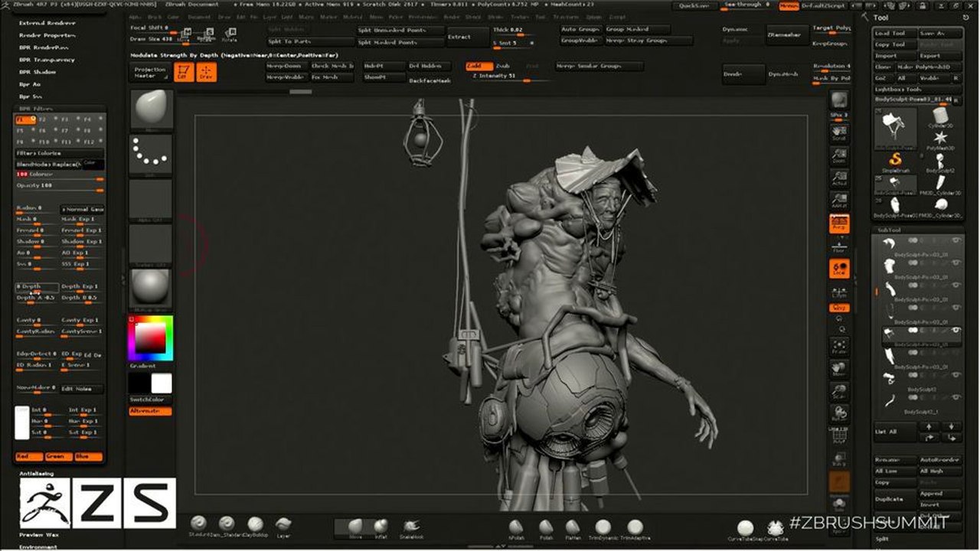
Task: Open the Tool palette menu
Action: (x=880, y=18)
